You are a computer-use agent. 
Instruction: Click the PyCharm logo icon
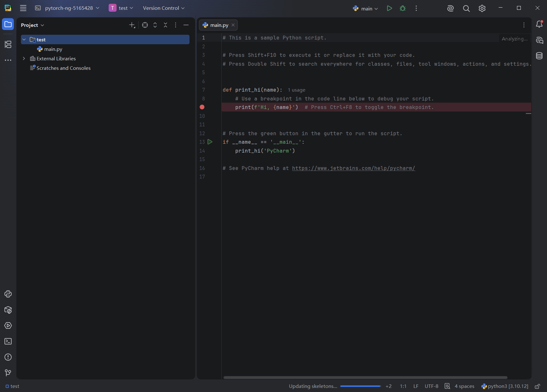point(8,8)
